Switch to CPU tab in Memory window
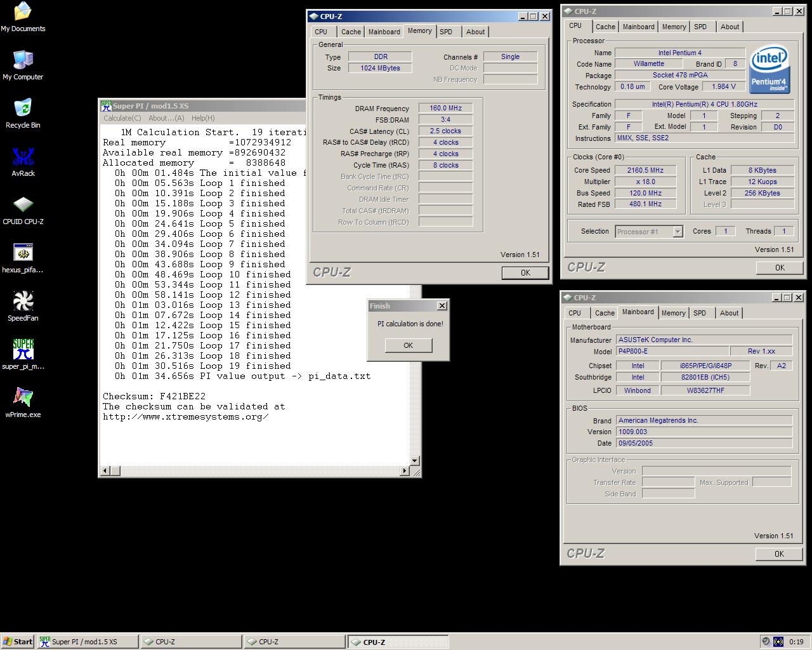 click(322, 32)
